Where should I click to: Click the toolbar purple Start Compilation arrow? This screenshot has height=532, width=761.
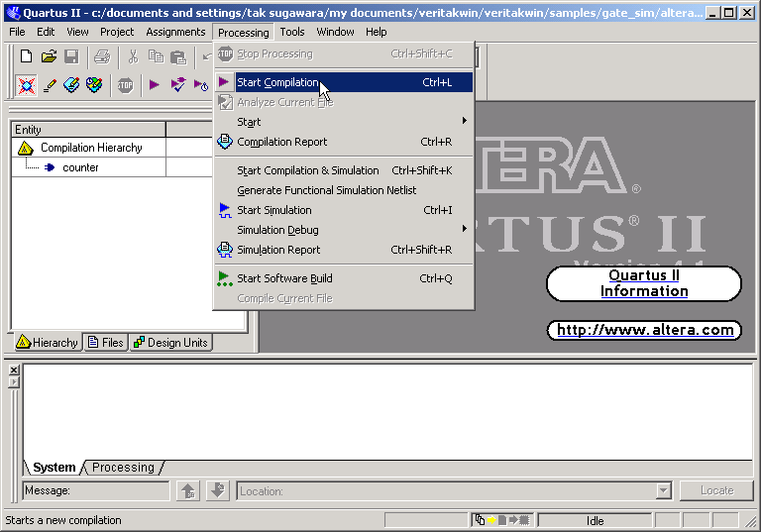point(155,85)
